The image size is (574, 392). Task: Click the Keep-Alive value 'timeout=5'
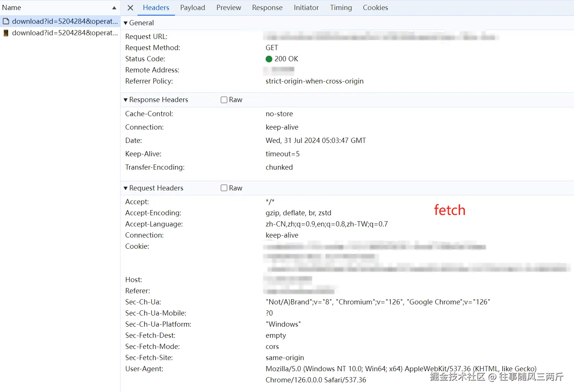pos(282,154)
